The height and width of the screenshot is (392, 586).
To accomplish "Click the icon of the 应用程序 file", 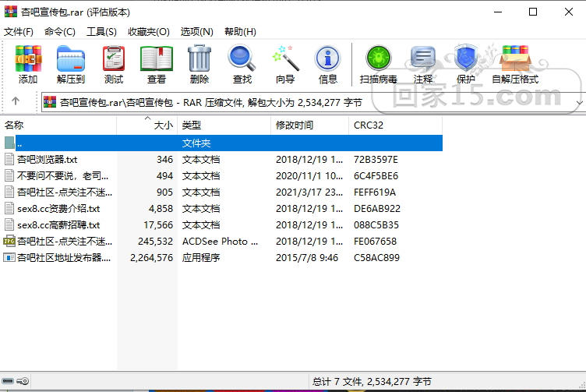I will (x=9, y=257).
